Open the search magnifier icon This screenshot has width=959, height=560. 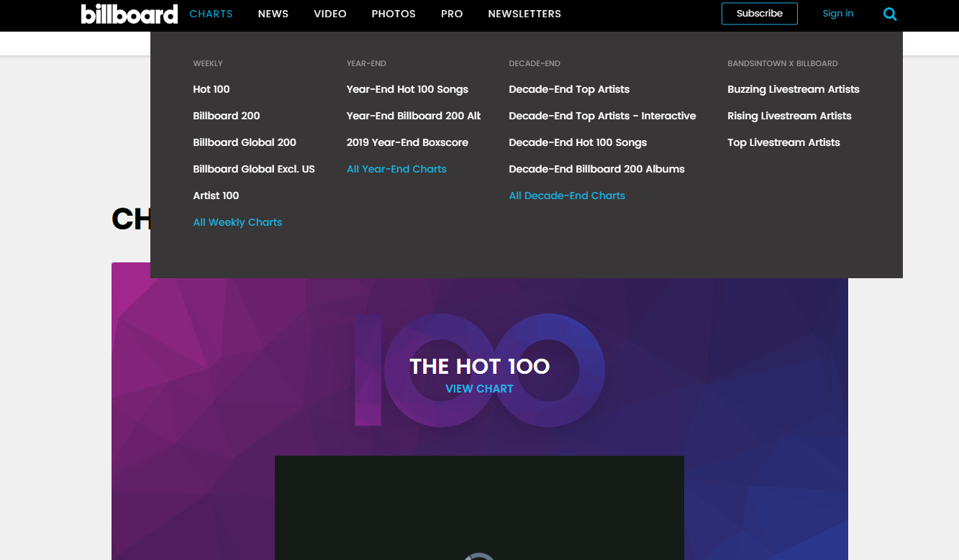click(890, 14)
